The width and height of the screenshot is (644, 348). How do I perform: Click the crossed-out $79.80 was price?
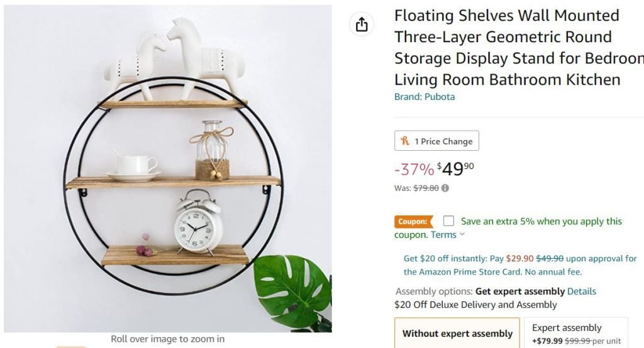click(426, 188)
